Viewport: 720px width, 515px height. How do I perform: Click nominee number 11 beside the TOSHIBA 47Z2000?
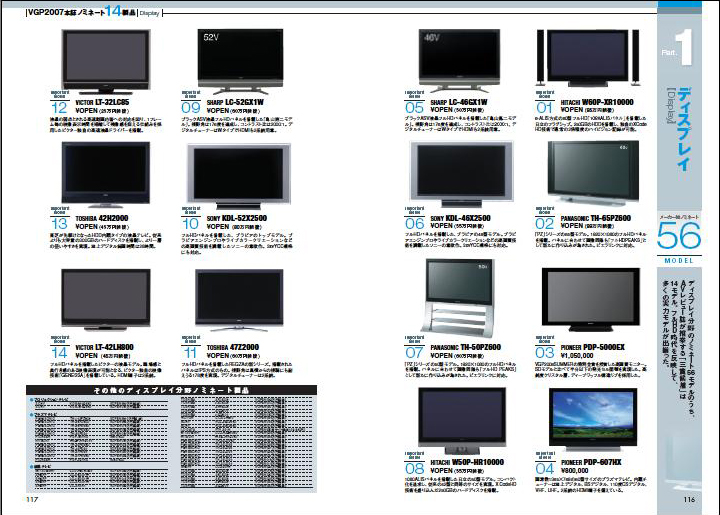190,353
